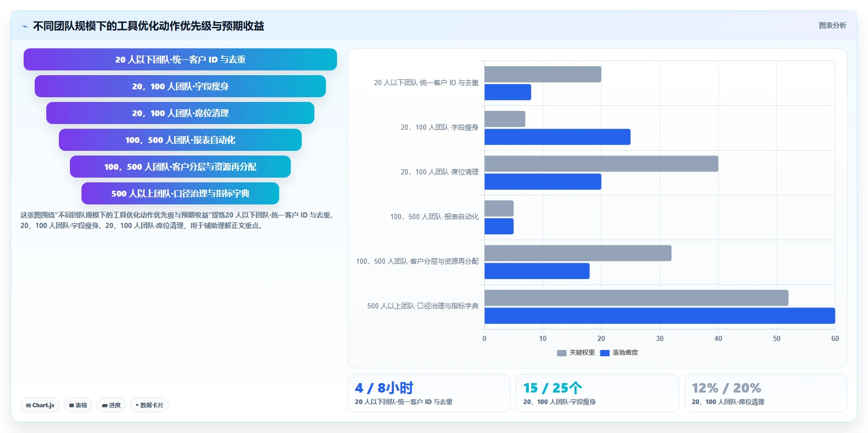Click the gray 关键权重 legend swatch

tap(561, 353)
